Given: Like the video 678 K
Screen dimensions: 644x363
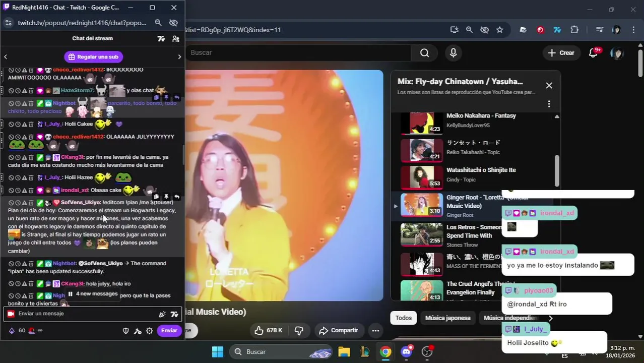Looking at the screenshot, I should [x=269, y=331].
